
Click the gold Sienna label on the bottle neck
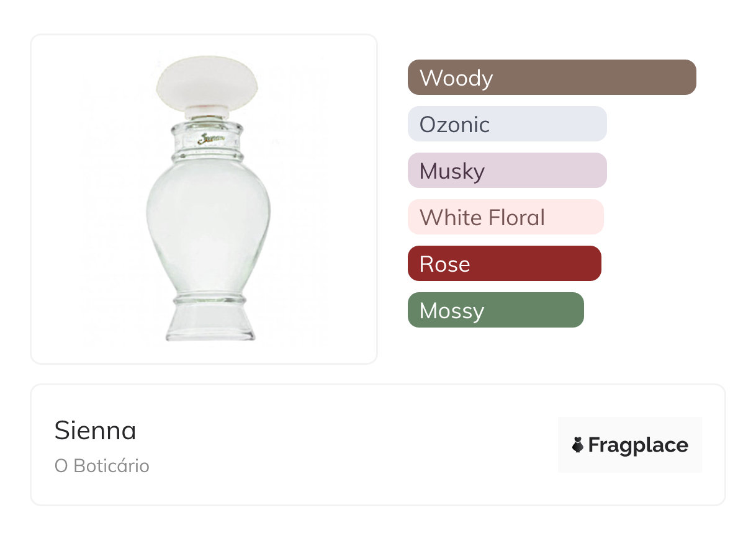coord(210,138)
